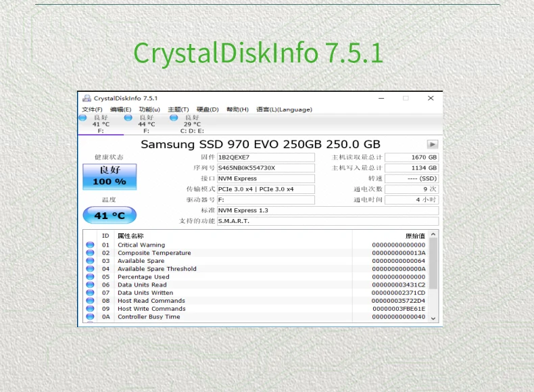Open the 语言(L)(Language) menu
Screen dimensions: 534x392
coord(284,109)
